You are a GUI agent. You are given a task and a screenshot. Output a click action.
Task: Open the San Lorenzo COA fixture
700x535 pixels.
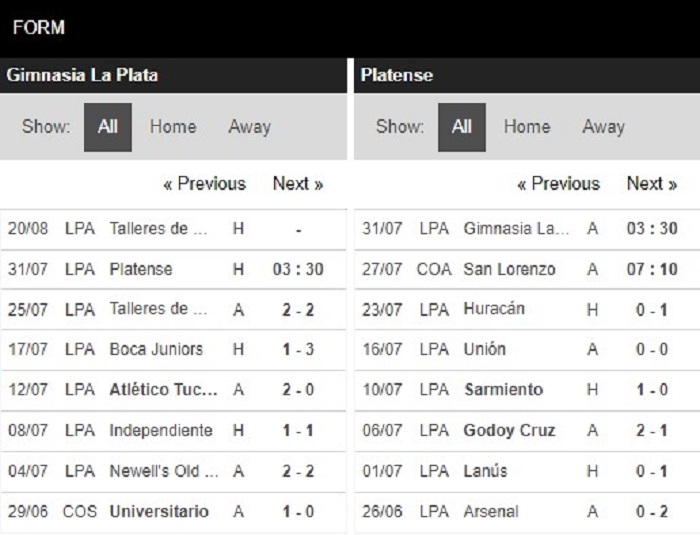(527, 269)
